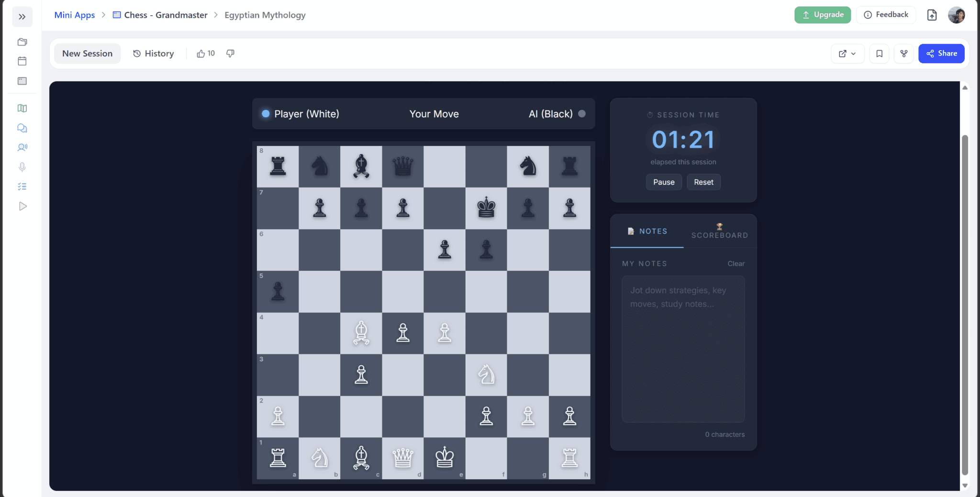980x497 pixels.
Task: Click the open book icon in sidebar
Action: point(22,108)
